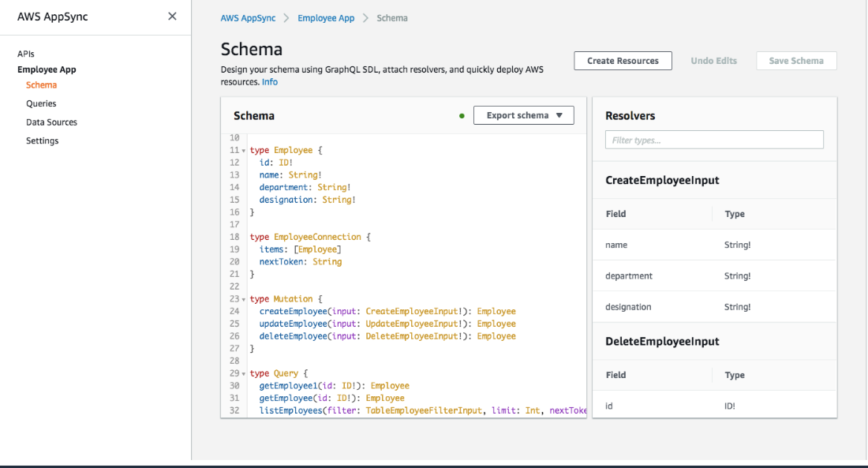The image size is (868, 468).
Task: Close the AWS AppSync sidebar with X
Action: tap(172, 16)
